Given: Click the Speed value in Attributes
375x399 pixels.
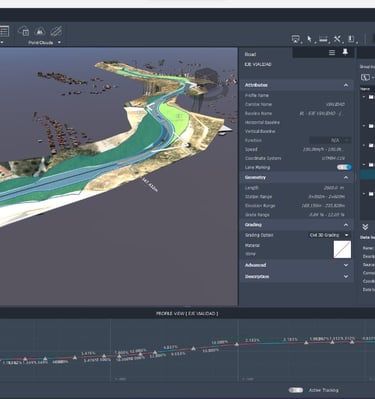Looking at the screenshot, I should [x=323, y=149].
